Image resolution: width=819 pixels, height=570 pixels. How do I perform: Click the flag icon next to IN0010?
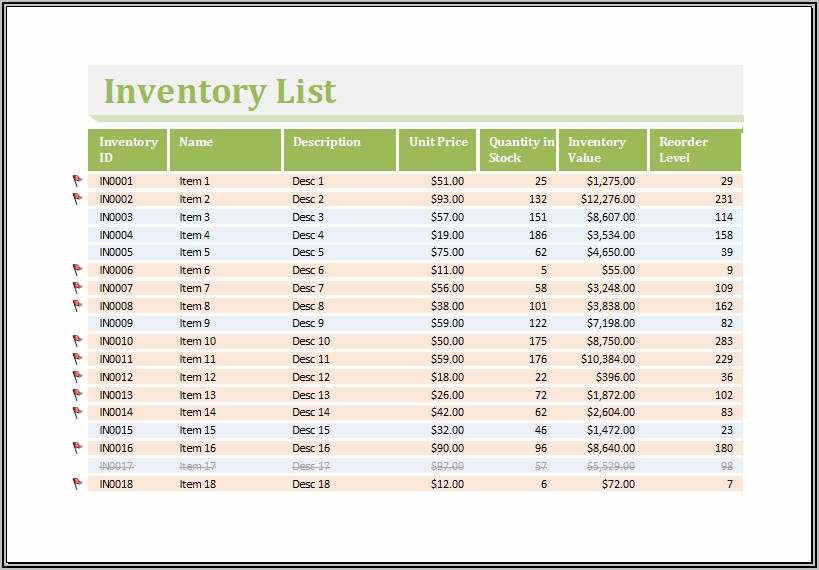tap(77, 341)
